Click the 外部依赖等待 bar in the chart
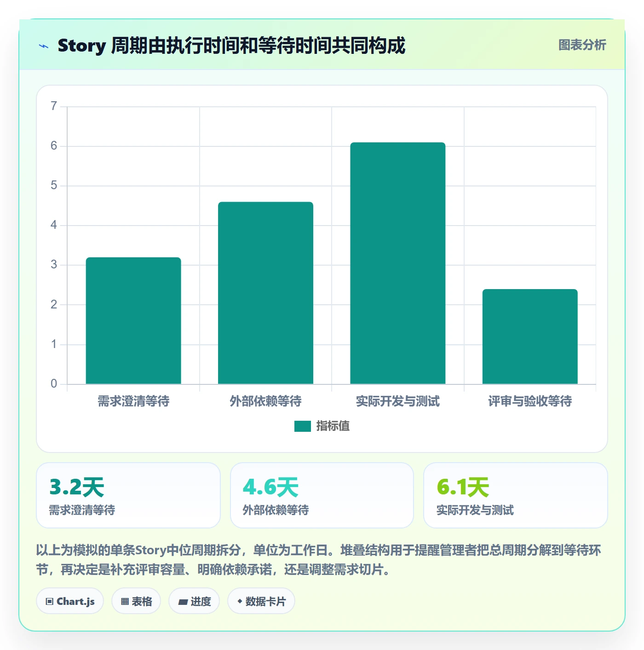644x650 pixels. 265,293
